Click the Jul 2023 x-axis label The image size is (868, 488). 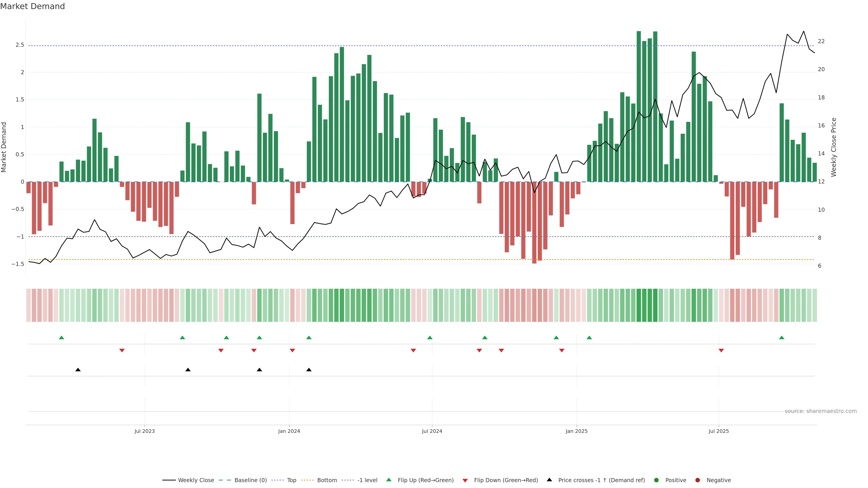pyautogui.click(x=145, y=431)
